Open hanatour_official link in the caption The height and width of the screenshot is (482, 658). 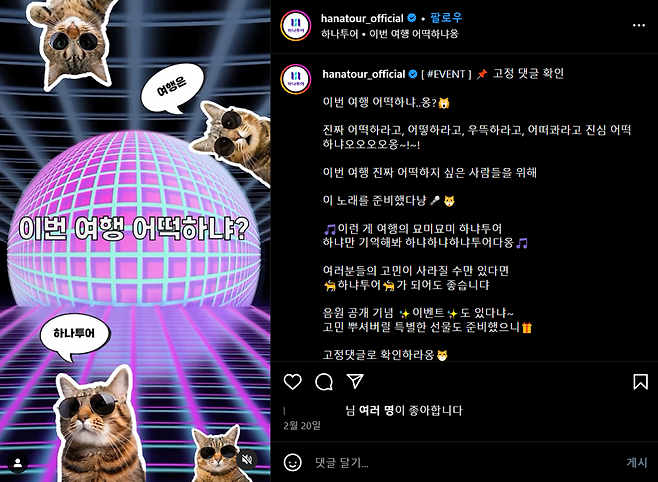[x=363, y=74]
